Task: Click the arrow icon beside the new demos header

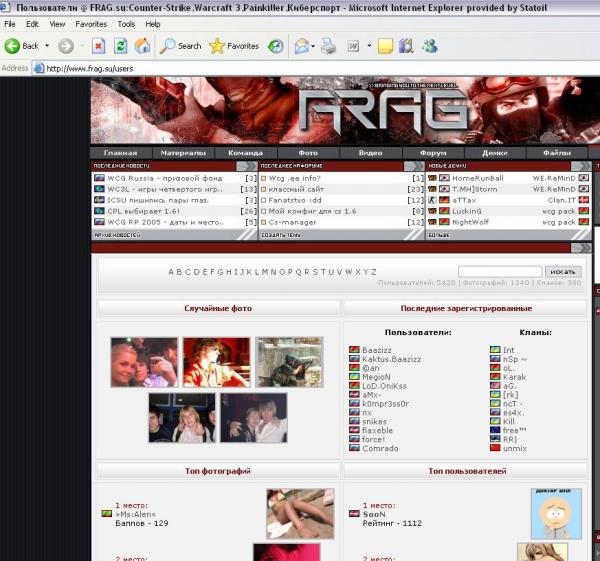Action: coord(581,166)
